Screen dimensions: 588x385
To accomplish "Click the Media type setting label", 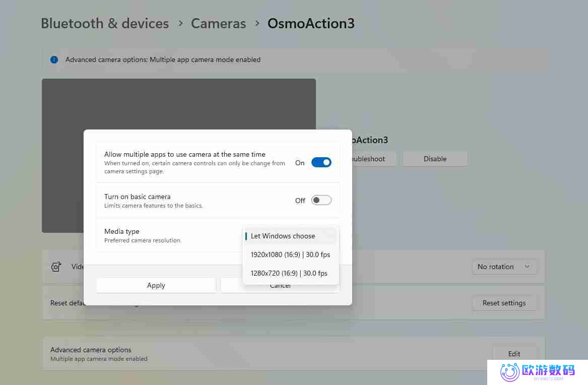I will tap(122, 231).
